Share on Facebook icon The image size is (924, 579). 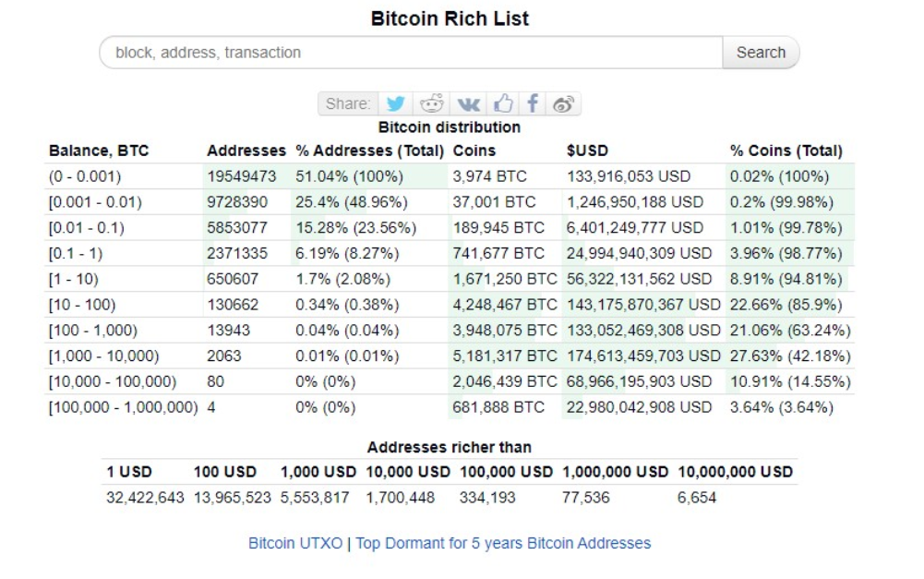pyautogui.click(x=532, y=103)
